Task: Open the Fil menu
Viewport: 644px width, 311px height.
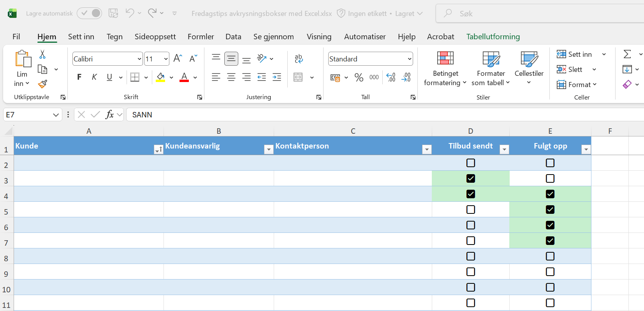Action: pyautogui.click(x=16, y=37)
